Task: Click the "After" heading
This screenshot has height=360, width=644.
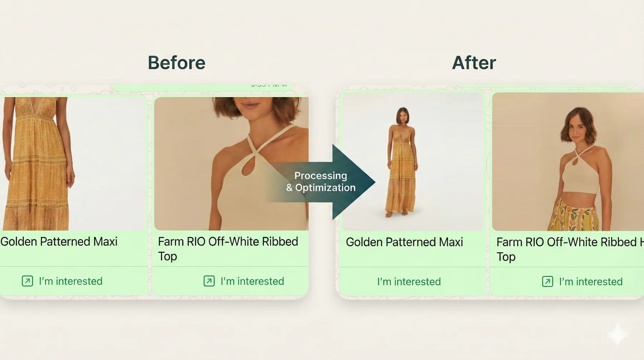Action: [x=474, y=63]
